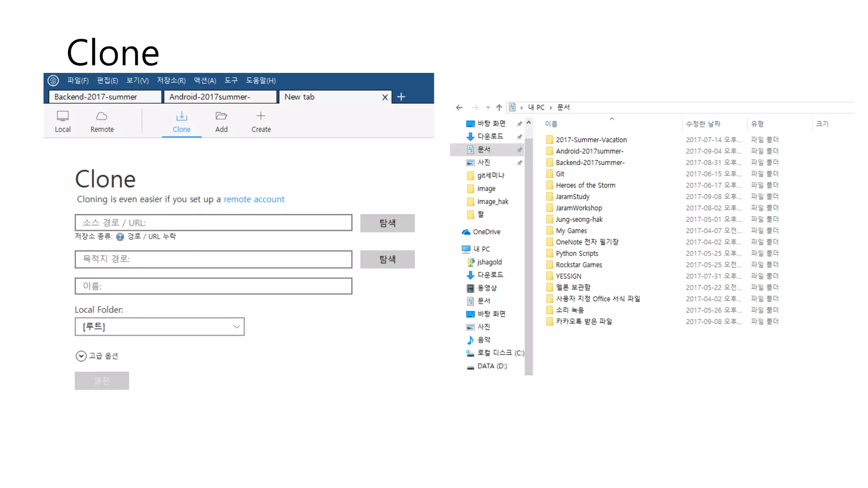The width and height of the screenshot is (868, 488).
Task: Close the New tab
Action: [385, 97]
